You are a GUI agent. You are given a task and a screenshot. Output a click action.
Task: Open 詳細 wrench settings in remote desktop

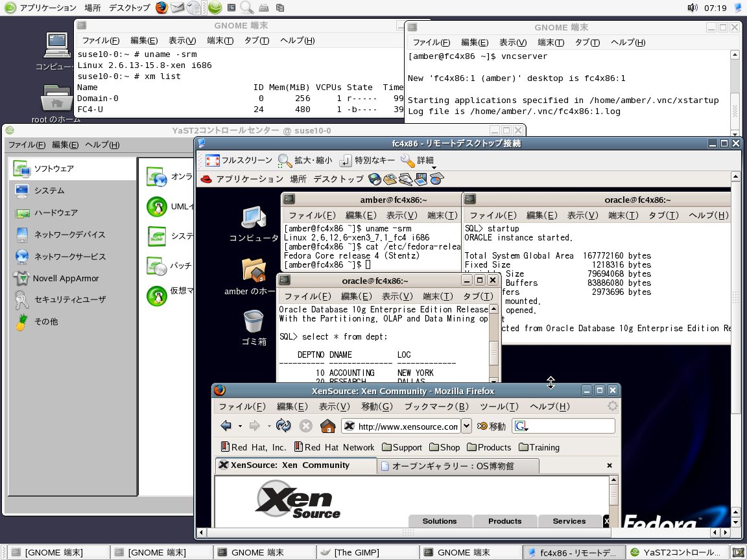417,161
